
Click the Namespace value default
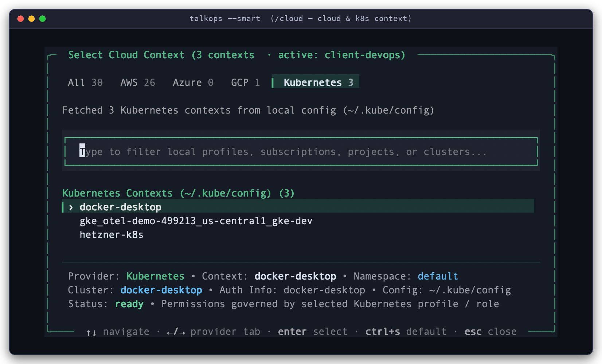438,276
